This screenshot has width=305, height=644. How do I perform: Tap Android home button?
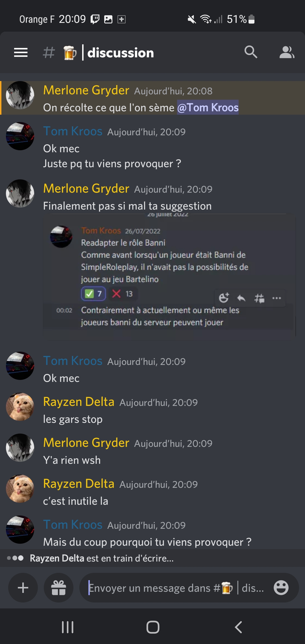click(153, 627)
